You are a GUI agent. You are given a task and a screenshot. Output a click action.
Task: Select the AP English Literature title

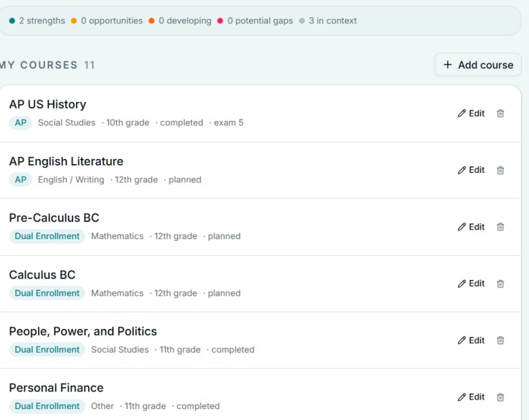(x=66, y=161)
